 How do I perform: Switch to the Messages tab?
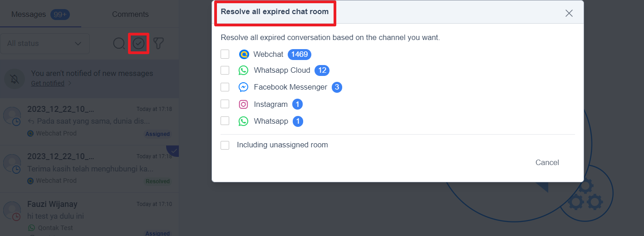click(29, 15)
